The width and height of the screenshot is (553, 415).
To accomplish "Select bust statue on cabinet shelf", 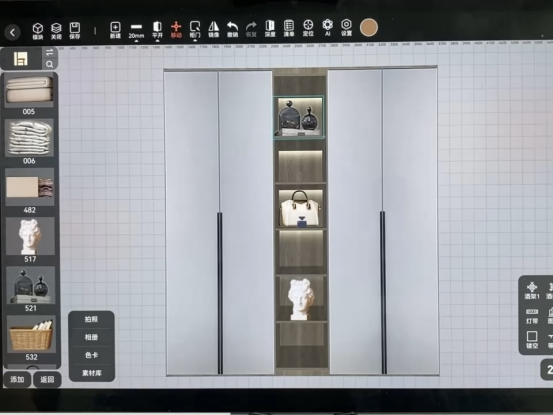I will coord(301,299).
